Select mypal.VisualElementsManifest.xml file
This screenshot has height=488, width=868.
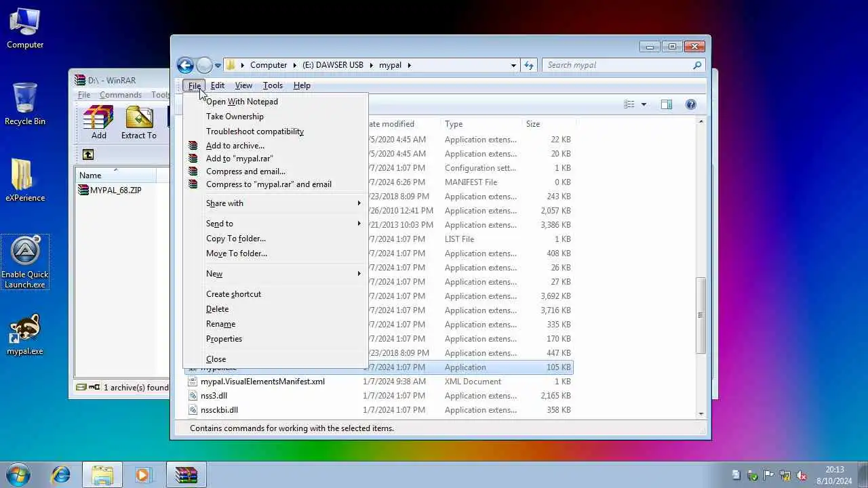point(262,382)
